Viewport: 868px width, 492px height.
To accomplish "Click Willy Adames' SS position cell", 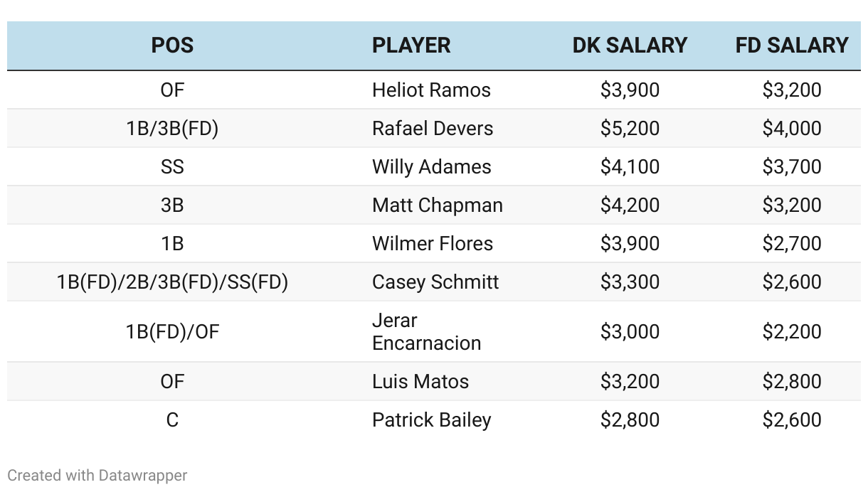I will tap(172, 167).
